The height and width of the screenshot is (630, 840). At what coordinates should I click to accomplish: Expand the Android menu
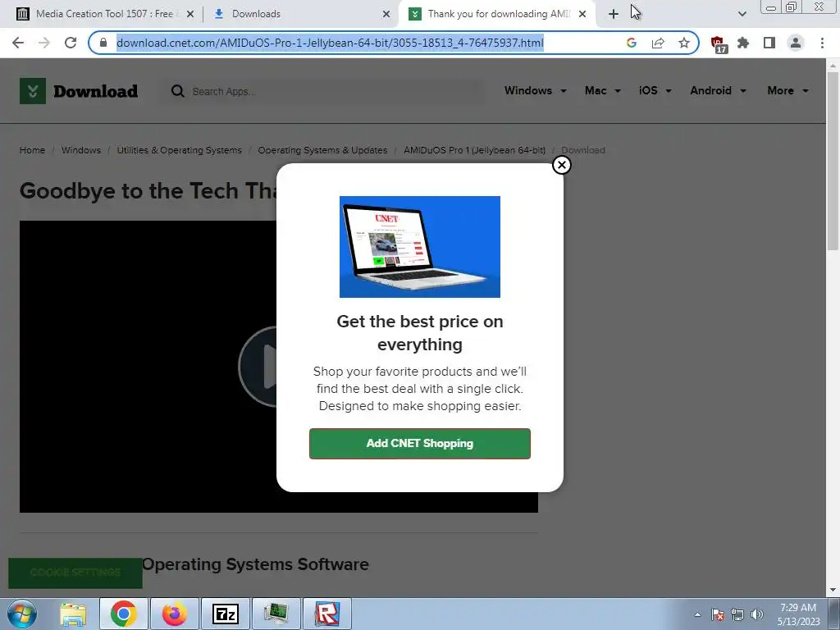[x=718, y=90]
